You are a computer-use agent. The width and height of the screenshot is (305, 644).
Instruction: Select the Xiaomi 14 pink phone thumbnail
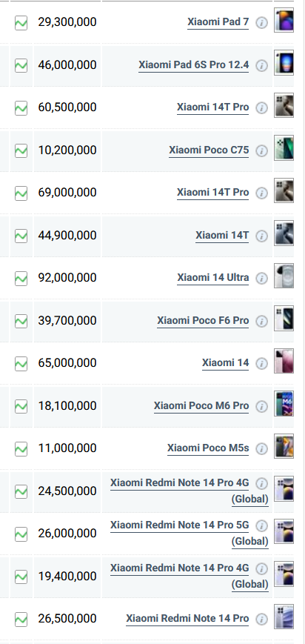tap(284, 361)
